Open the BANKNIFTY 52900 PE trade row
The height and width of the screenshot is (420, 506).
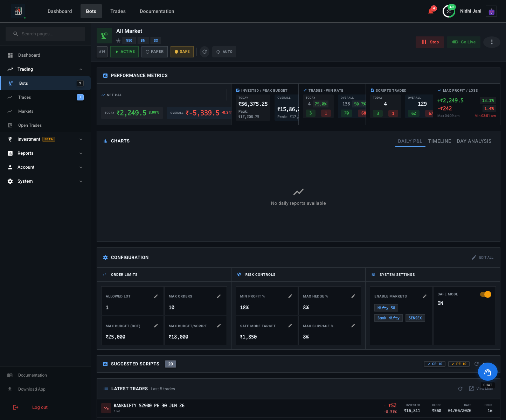[x=298, y=408]
